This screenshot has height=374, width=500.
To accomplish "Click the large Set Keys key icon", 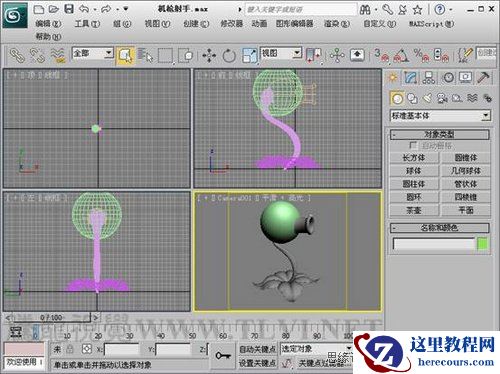I will coord(223,356).
